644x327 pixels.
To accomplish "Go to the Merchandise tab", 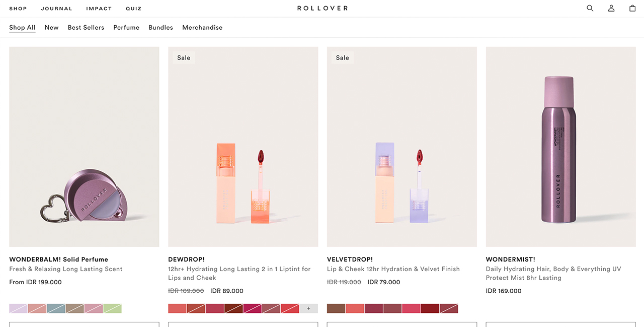I will coord(202,28).
